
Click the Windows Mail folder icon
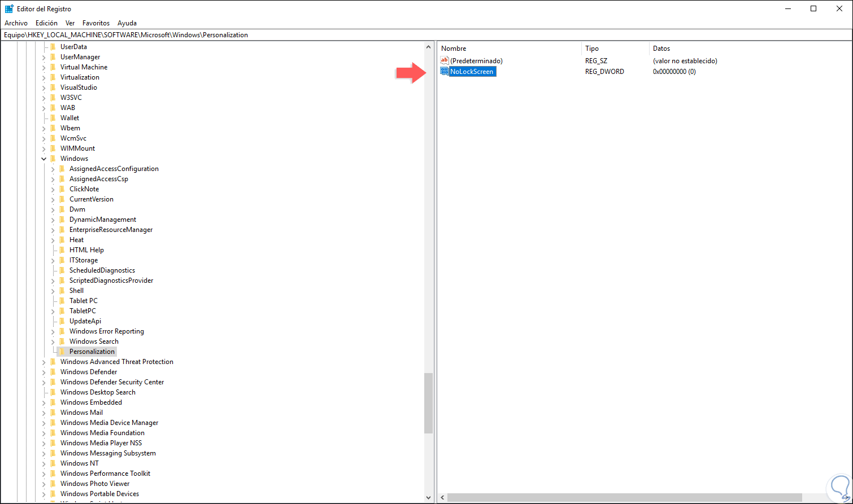(x=53, y=413)
